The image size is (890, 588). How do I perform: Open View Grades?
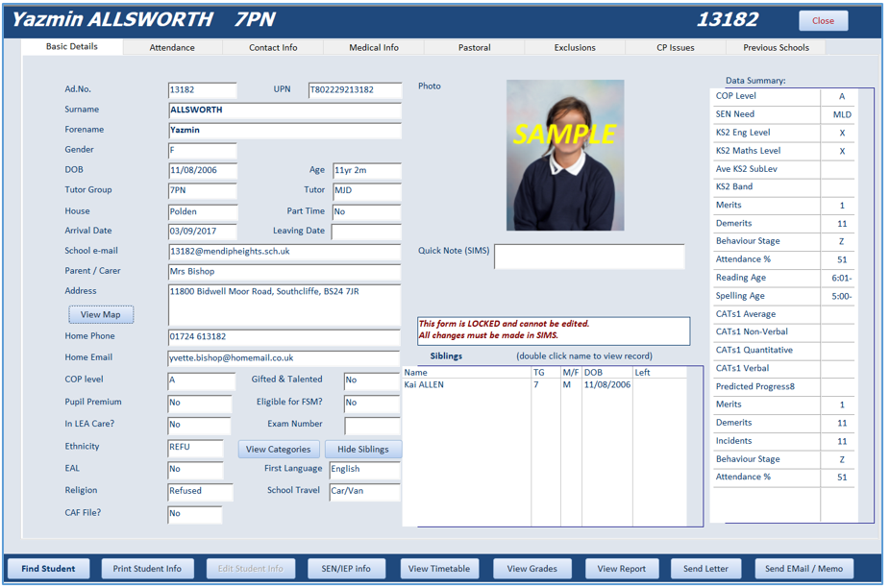[x=532, y=569]
